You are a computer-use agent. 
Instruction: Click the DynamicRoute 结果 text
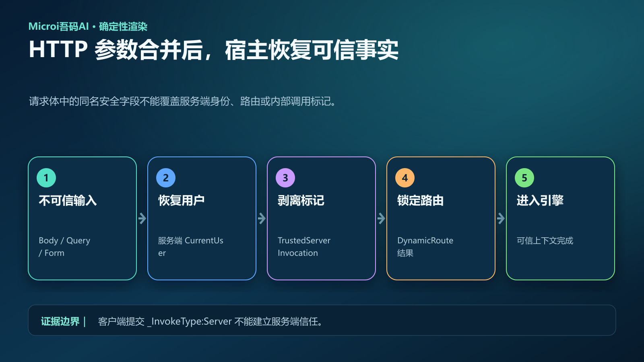point(425,247)
